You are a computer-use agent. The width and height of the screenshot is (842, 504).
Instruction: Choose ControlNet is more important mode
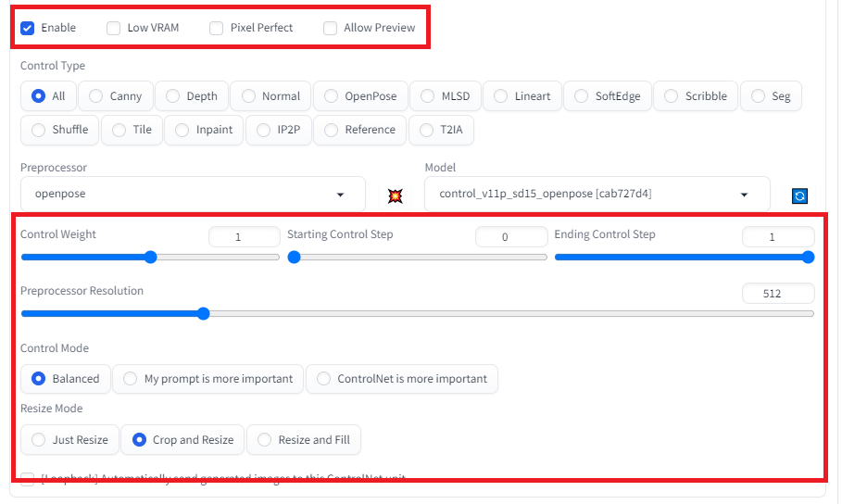[x=401, y=378]
